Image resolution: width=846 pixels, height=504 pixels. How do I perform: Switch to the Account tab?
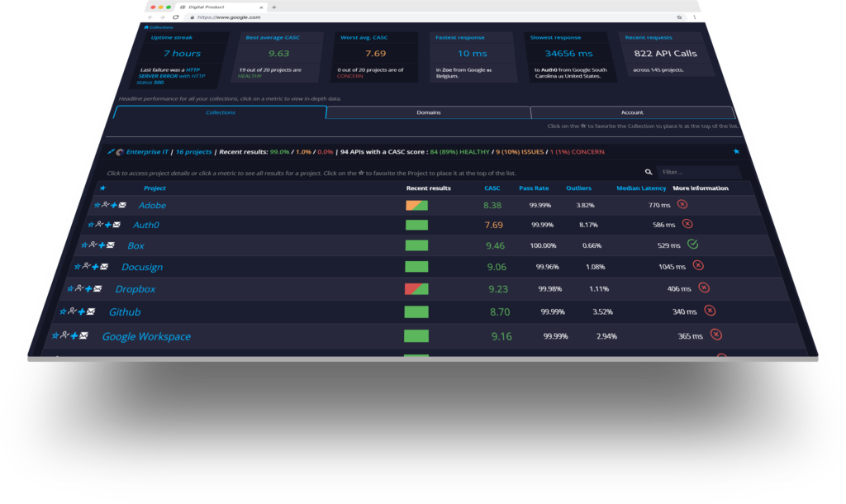tap(632, 112)
